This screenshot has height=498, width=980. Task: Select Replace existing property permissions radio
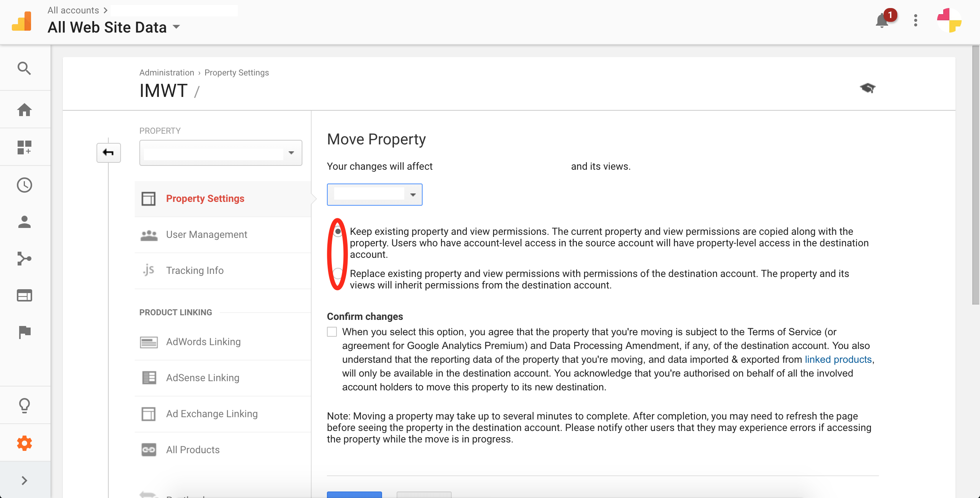click(x=338, y=274)
